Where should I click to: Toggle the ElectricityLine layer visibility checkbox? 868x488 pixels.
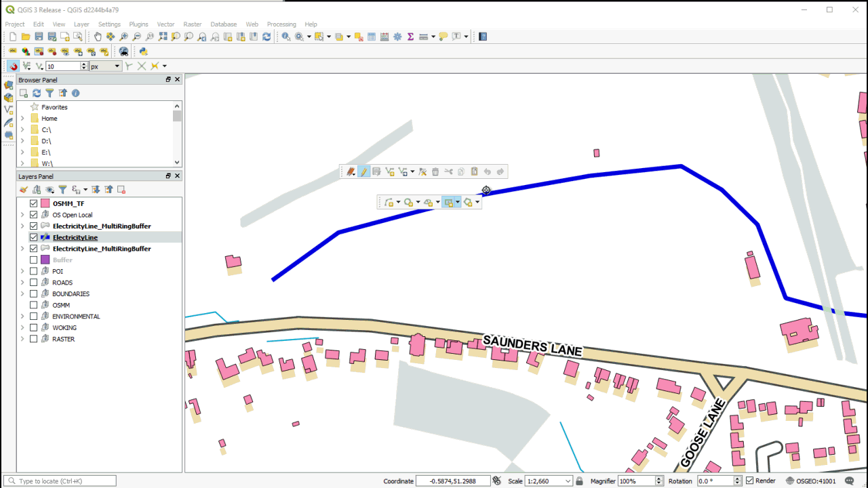34,237
